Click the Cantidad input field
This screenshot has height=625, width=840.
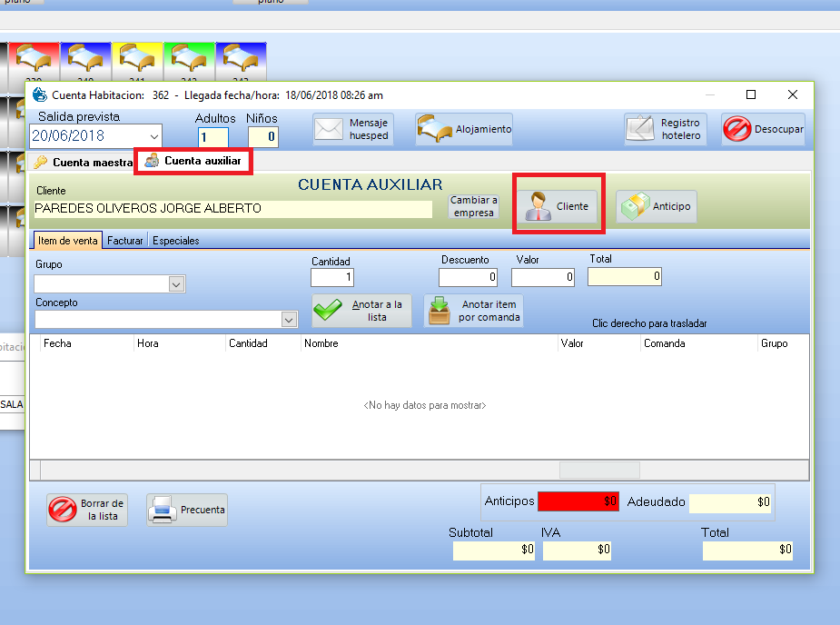[331, 278]
